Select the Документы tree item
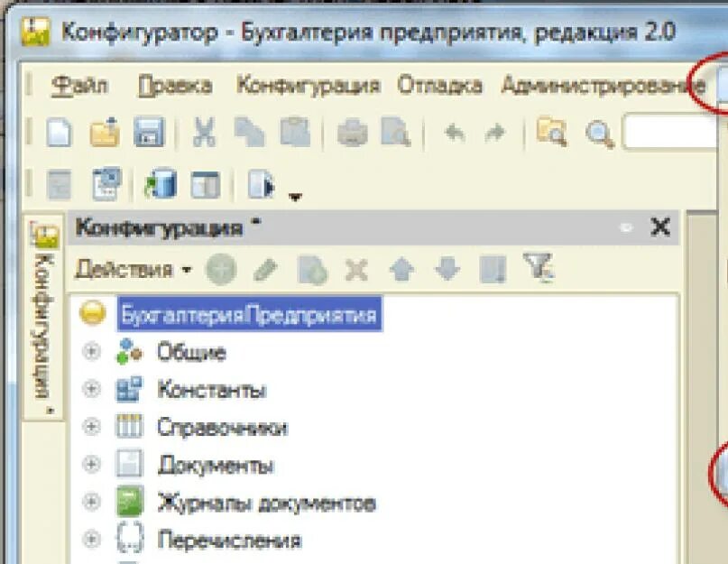The height and width of the screenshot is (564, 728). 216,465
